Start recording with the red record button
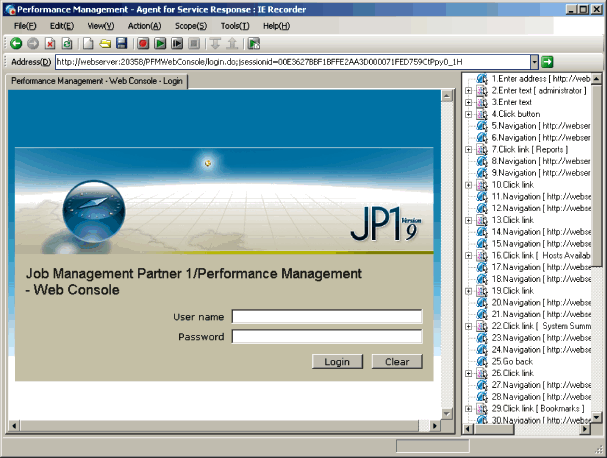607x458 pixels. coord(143,43)
